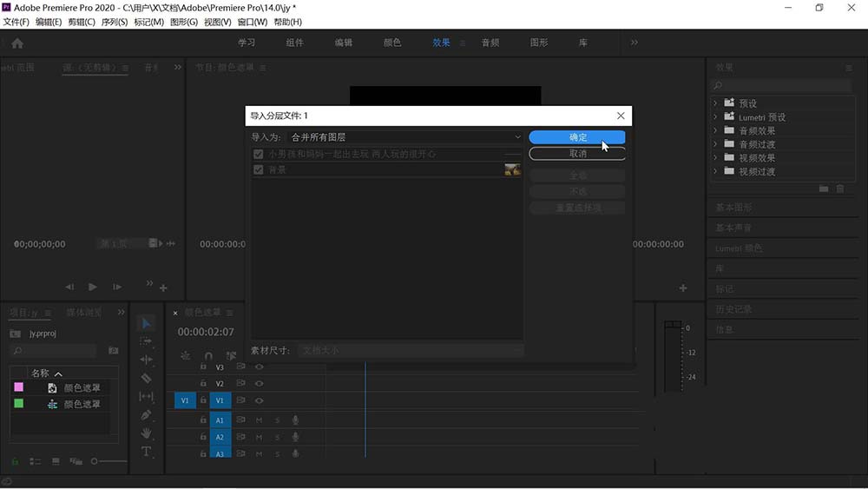Switch project panel to Freeform view
Viewport: 868px width, 489px height.
click(x=76, y=461)
